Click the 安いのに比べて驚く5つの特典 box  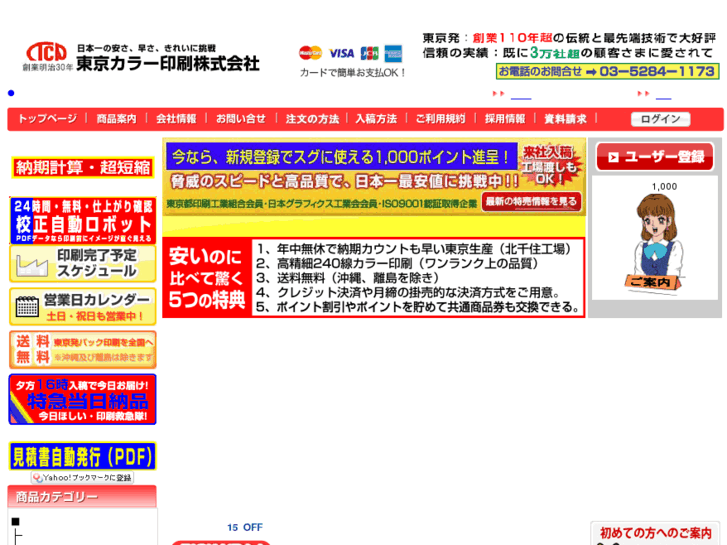374,277
